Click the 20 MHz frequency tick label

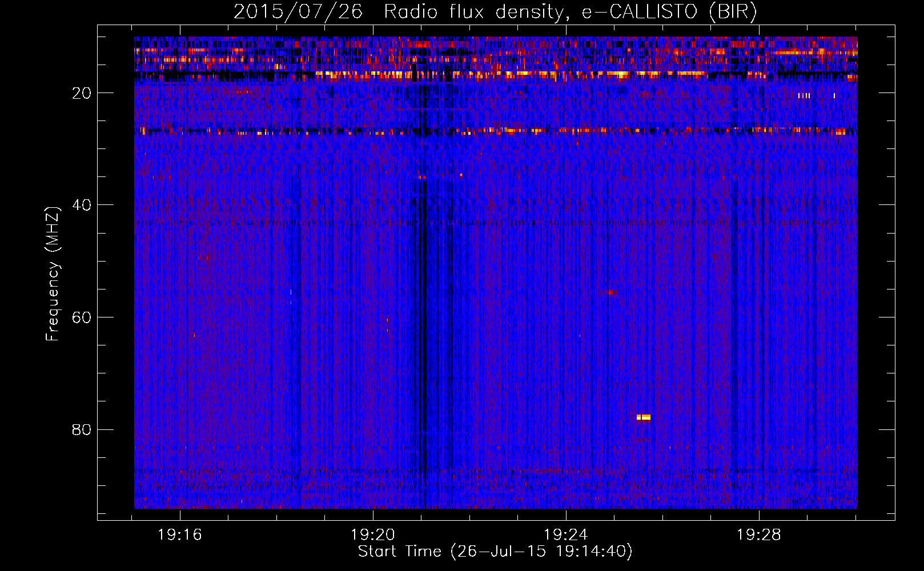[82, 93]
